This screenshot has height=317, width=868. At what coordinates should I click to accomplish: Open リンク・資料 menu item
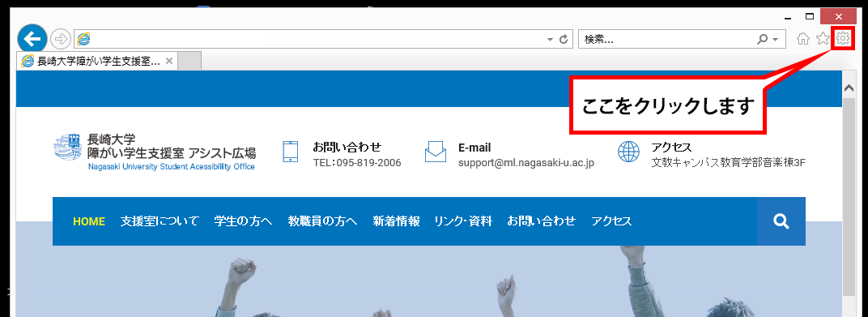click(x=463, y=221)
